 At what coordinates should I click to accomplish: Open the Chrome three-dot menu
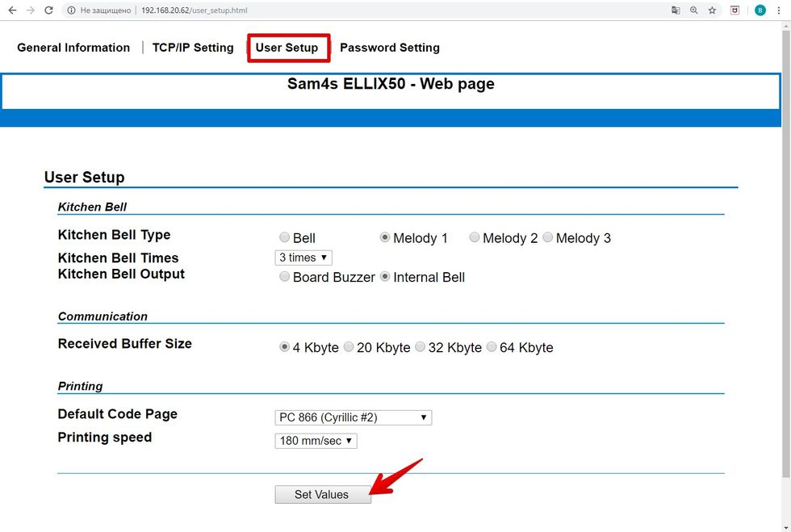[778, 10]
